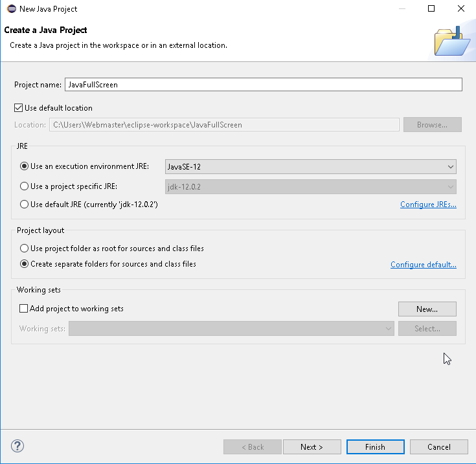
Task: Select Create separate folders radio button
Action: coord(25,264)
